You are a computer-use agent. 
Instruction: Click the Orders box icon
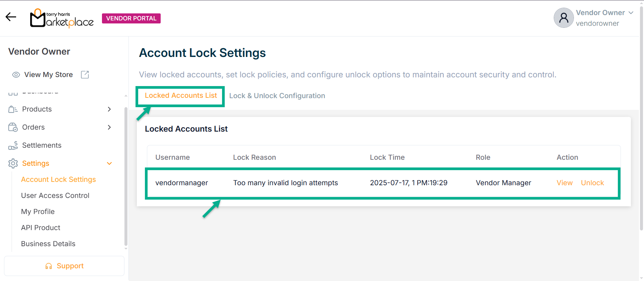13,127
